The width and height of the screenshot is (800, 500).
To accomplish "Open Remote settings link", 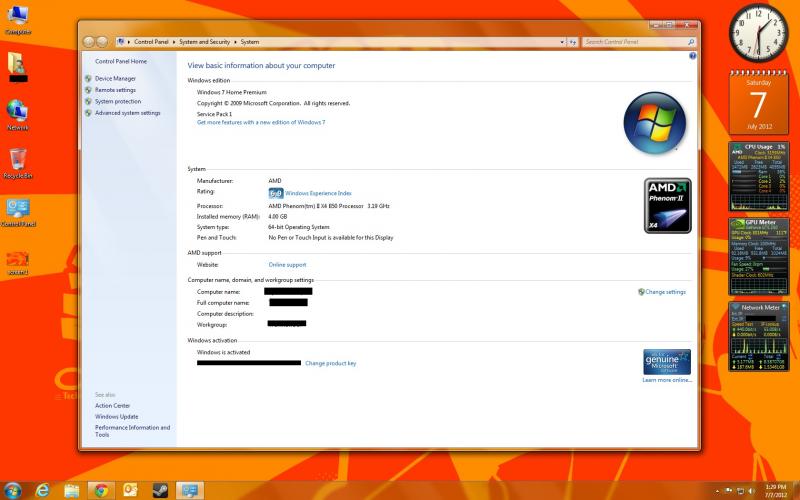I will point(115,90).
